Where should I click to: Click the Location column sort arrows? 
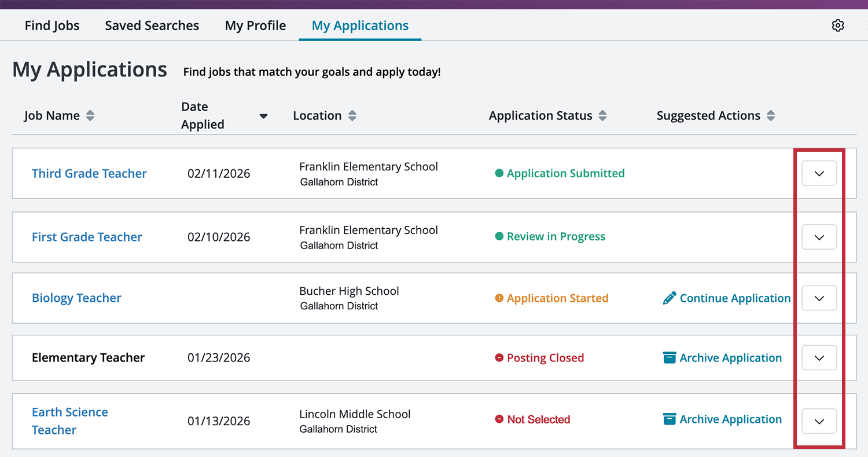tap(352, 115)
